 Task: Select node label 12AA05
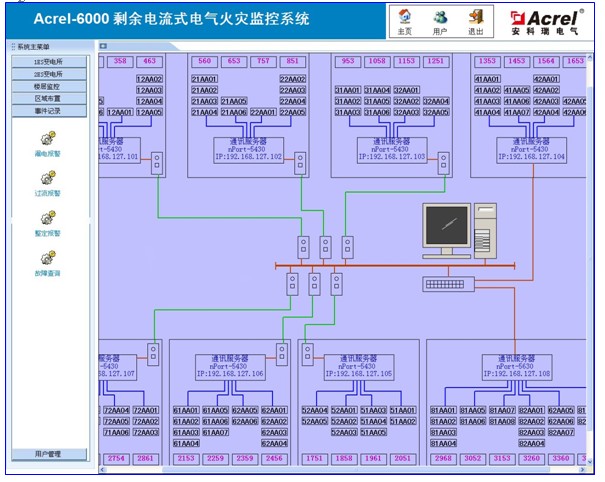pos(149,112)
